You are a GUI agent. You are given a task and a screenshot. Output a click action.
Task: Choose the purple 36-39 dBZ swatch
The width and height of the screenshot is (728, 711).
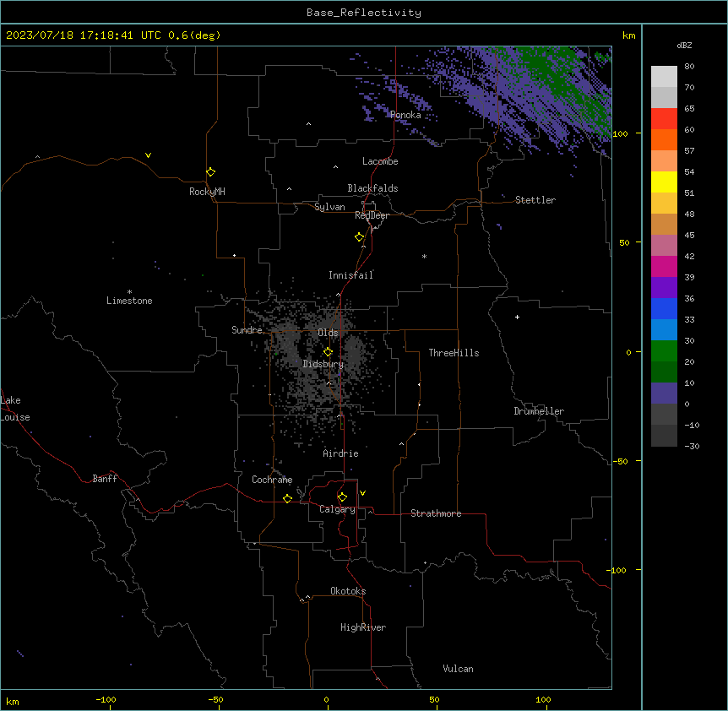click(x=664, y=288)
